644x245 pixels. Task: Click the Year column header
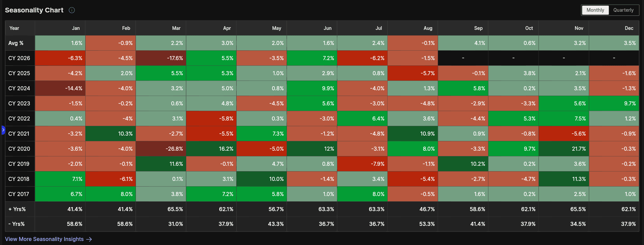point(14,28)
